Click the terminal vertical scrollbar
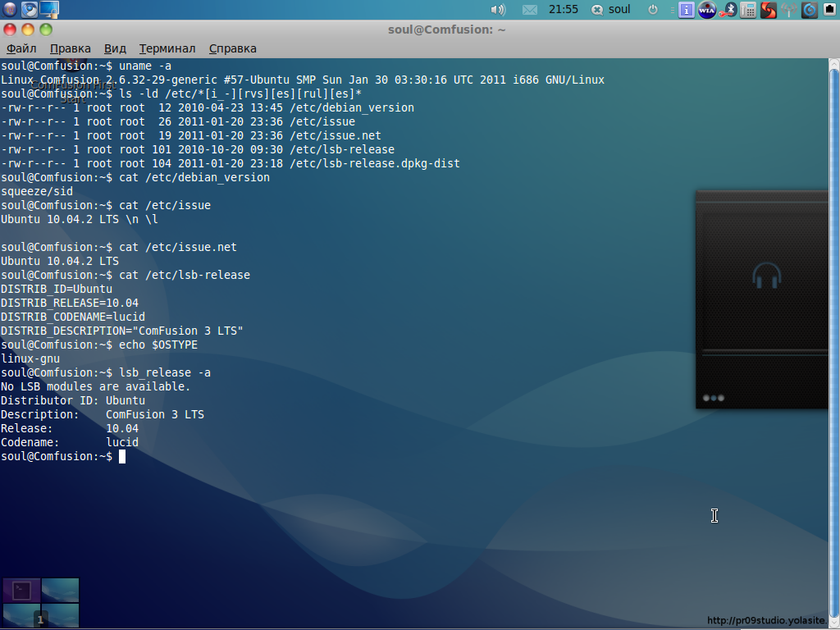840x630 pixels. coord(833,343)
